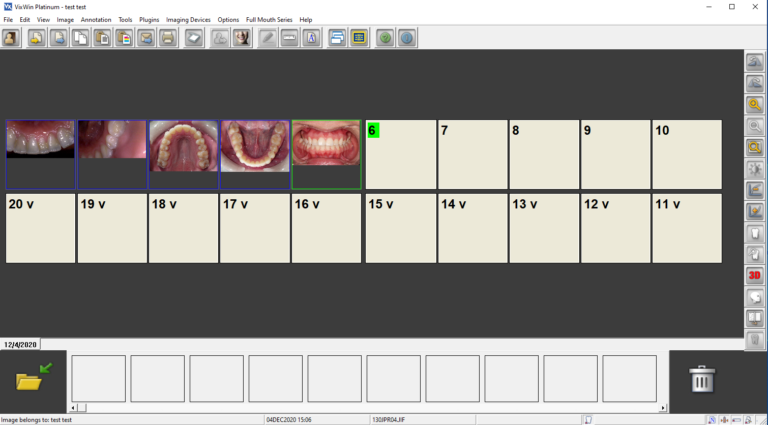Click the paste special colored clipboard icon
The width and height of the screenshot is (768, 425).
(x=124, y=38)
